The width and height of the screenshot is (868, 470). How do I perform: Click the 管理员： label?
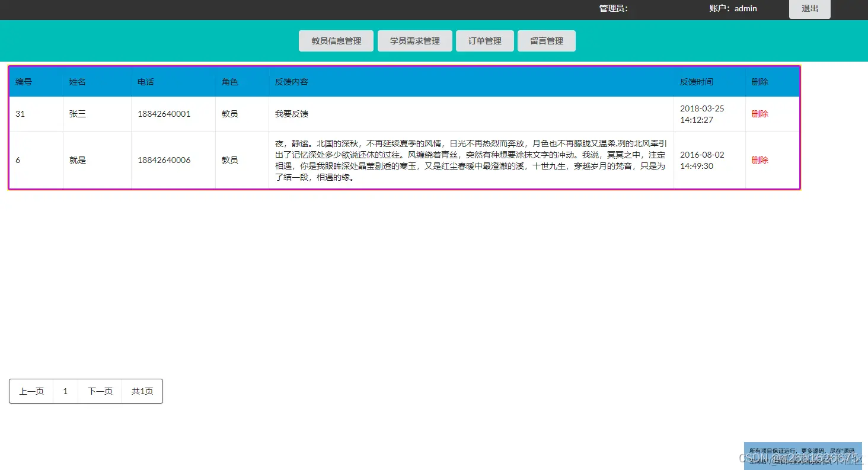point(614,9)
